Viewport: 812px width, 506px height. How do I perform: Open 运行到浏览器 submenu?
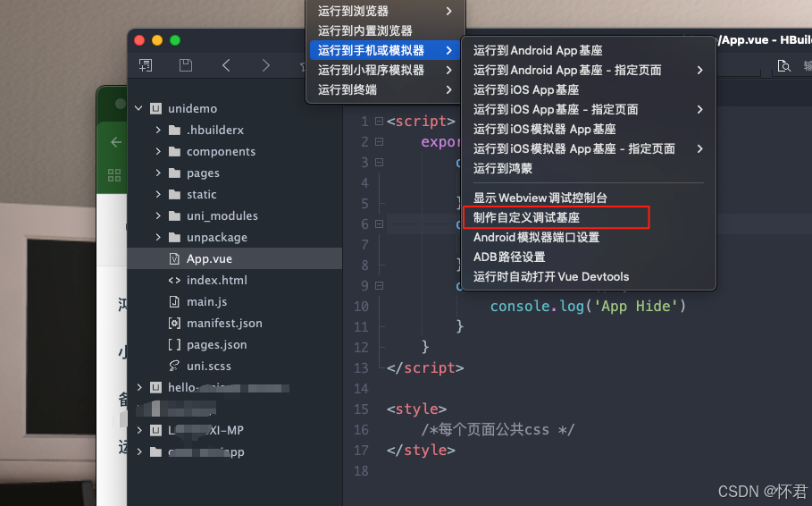[x=385, y=11]
